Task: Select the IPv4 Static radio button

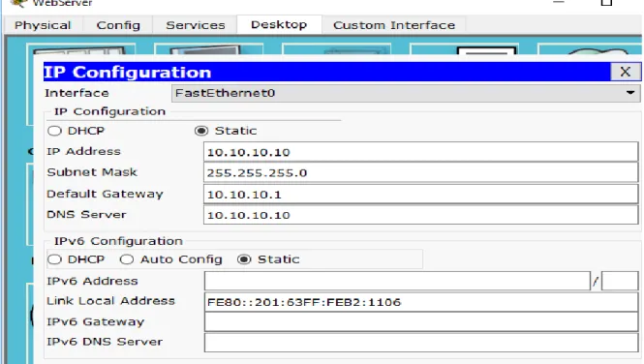Action: pos(201,131)
